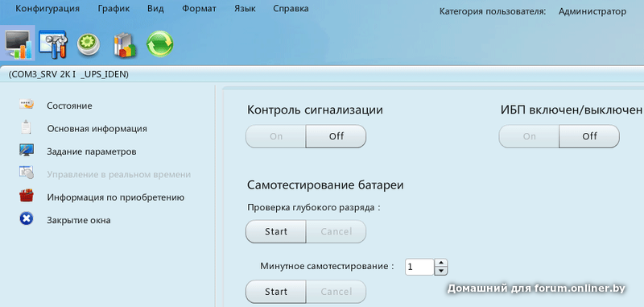Select Информация по приобретению in the sidebar
Viewport: 644px width, 307px height.
pos(115,197)
